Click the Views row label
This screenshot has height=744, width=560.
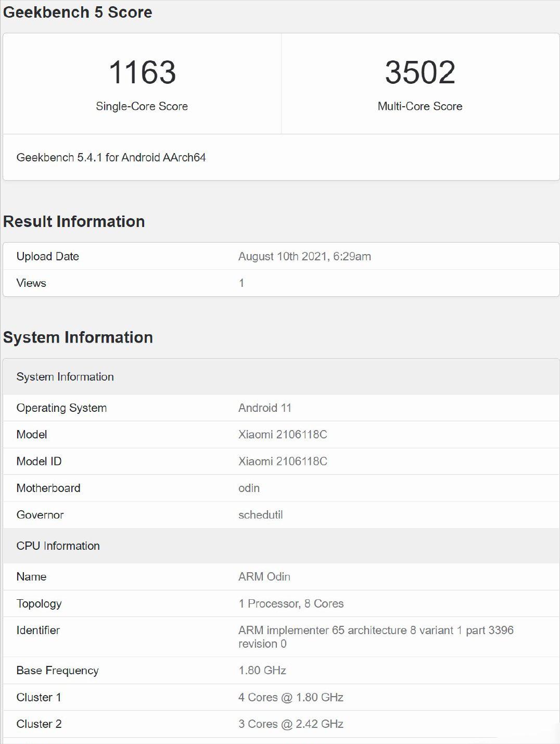click(x=31, y=283)
